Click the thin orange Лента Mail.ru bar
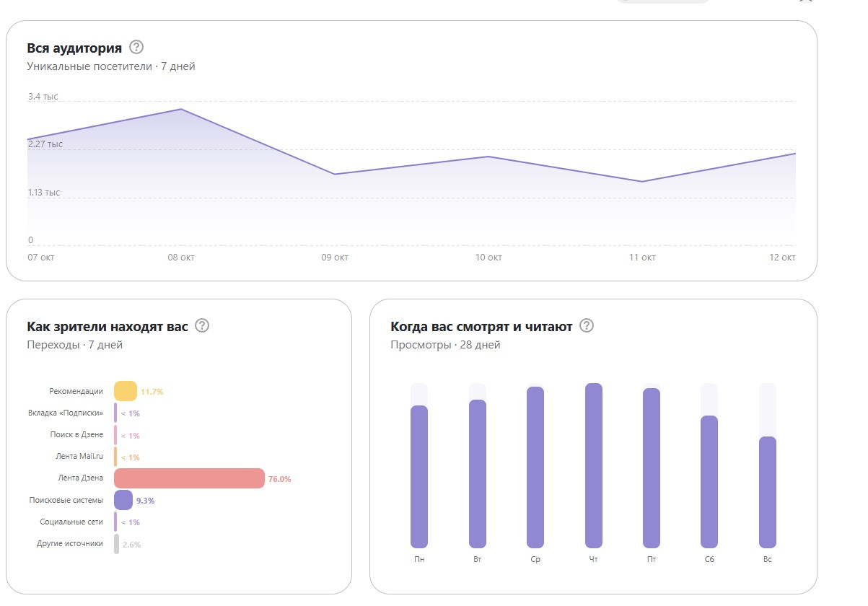Viewport: 868px width, 606px height. coord(115,457)
